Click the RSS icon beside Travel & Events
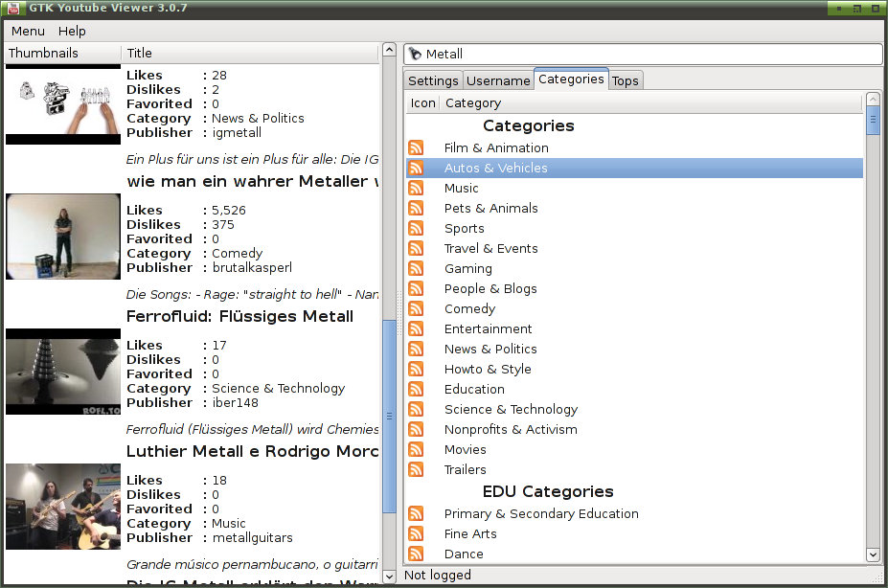 [x=416, y=248]
